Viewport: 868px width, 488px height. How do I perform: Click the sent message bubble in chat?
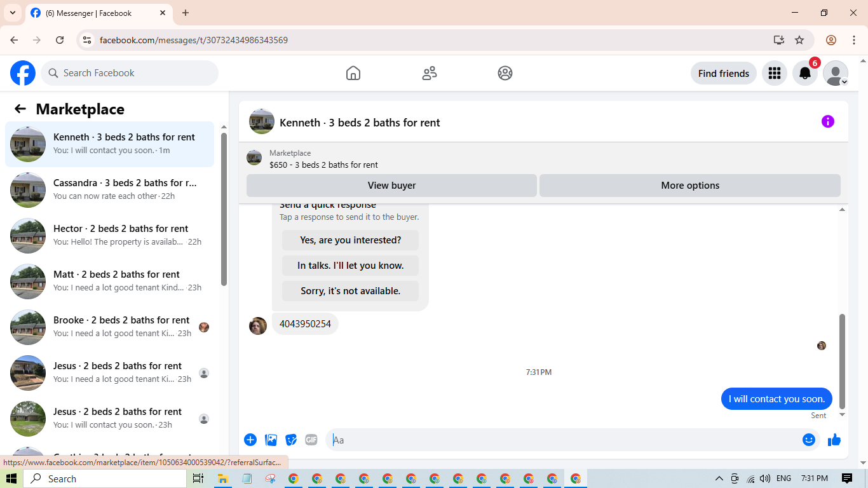776,399
